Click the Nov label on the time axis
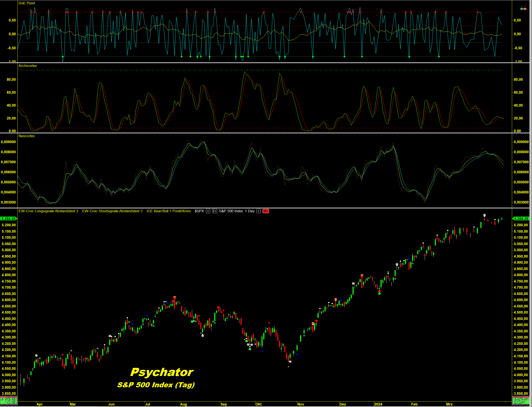This screenshot has height=407, width=532. (x=300, y=404)
